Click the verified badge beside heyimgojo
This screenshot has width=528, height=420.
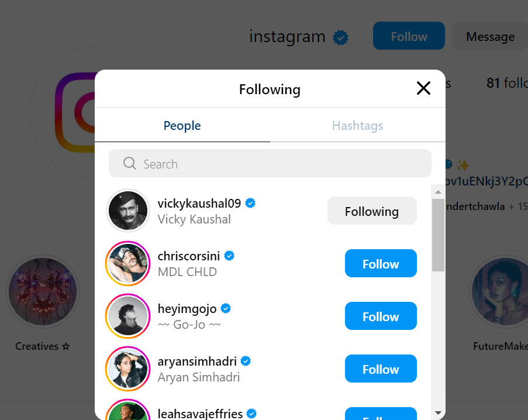[x=225, y=308]
